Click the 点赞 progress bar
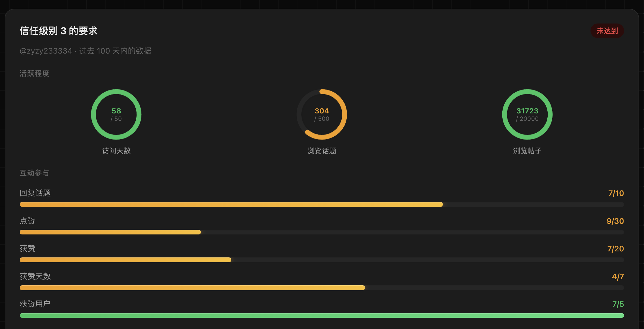This screenshot has height=329, width=644. (x=322, y=232)
